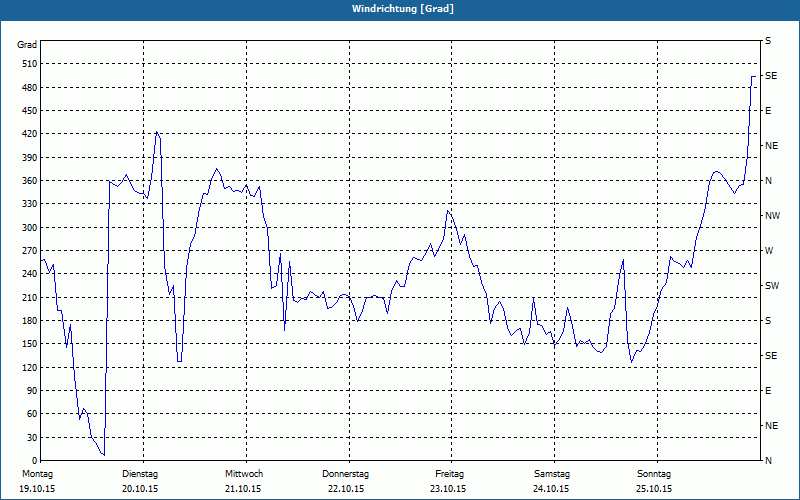Viewport: 800px width, 500px height.
Task: Click the 120 degree axis label
Action: 30,367
